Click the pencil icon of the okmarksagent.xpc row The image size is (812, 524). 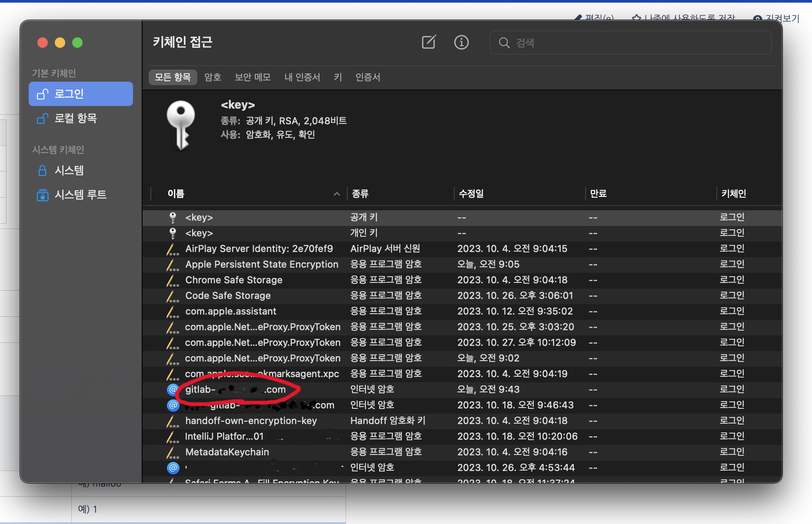click(x=173, y=374)
